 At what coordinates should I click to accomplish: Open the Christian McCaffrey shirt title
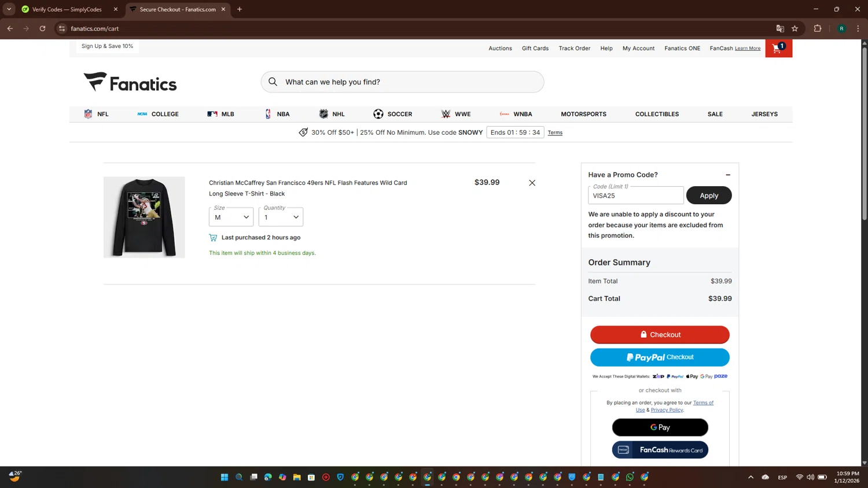[x=308, y=188]
